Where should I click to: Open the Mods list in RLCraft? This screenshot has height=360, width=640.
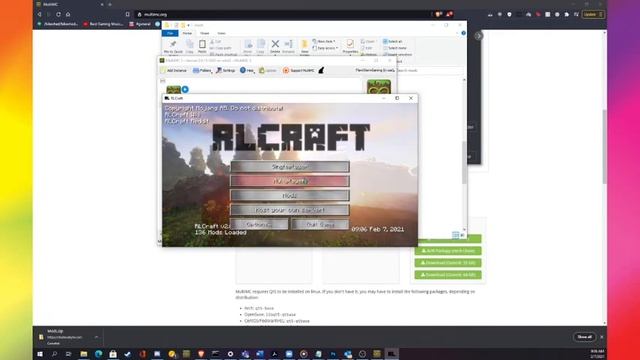[x=290, y=196]
